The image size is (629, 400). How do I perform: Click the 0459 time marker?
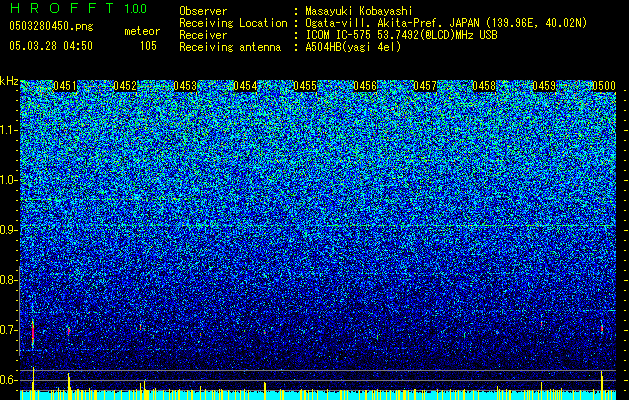pyautogui.click(x=544, y=86)
